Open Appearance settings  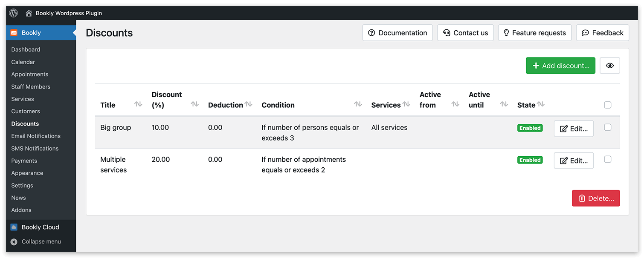(x=27, y=173)
